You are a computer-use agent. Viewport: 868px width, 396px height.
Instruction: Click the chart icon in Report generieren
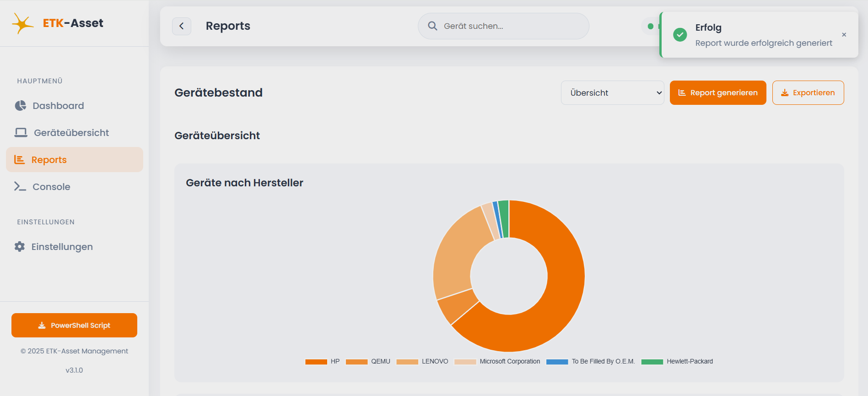[x=682, y=93]
